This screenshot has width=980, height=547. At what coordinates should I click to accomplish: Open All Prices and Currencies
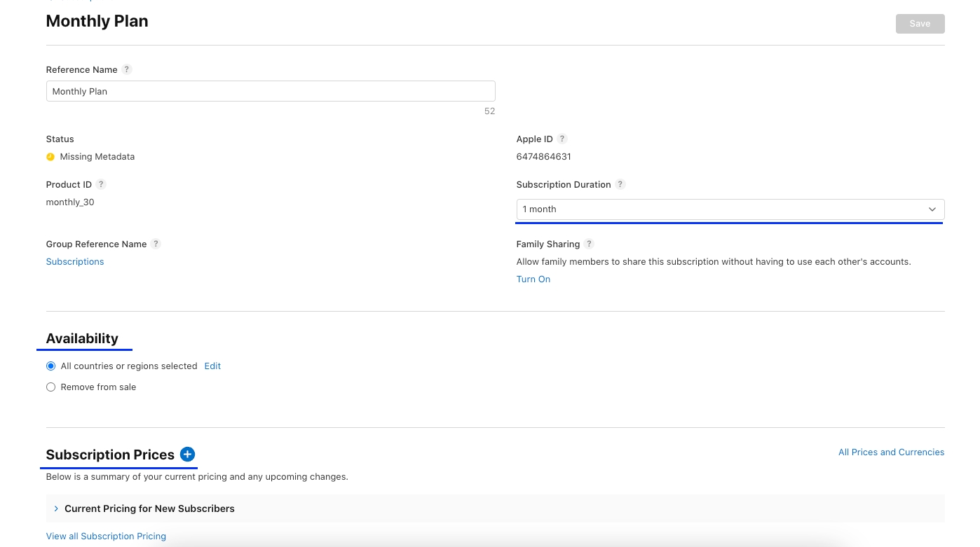(891, 452)
